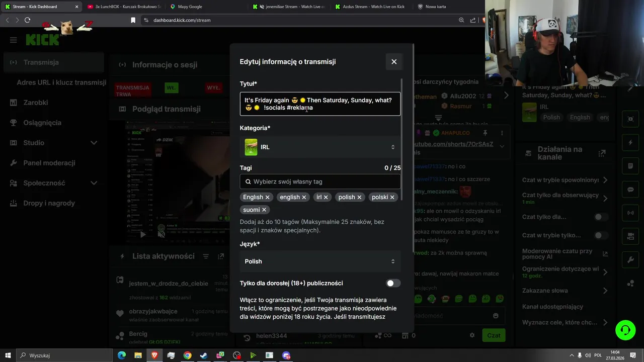The height and width of the screenshot is (362, 644).
Task: Toggle the 18+ adult audience switch
Action: (393, 283)
